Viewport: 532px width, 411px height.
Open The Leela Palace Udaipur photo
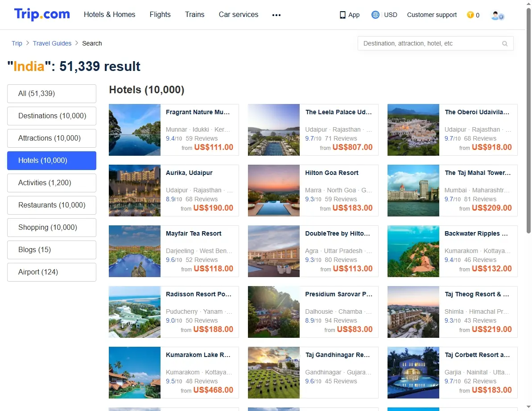(x=274, y=130)
